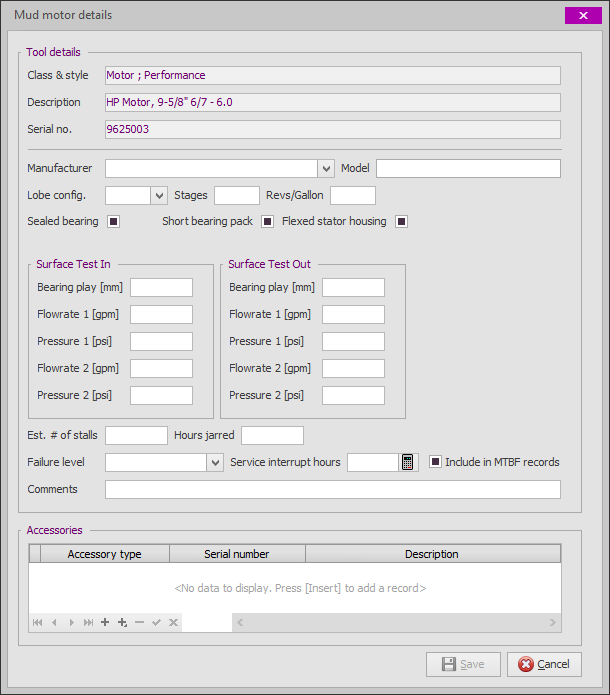Click the Save button

(463, 664)
